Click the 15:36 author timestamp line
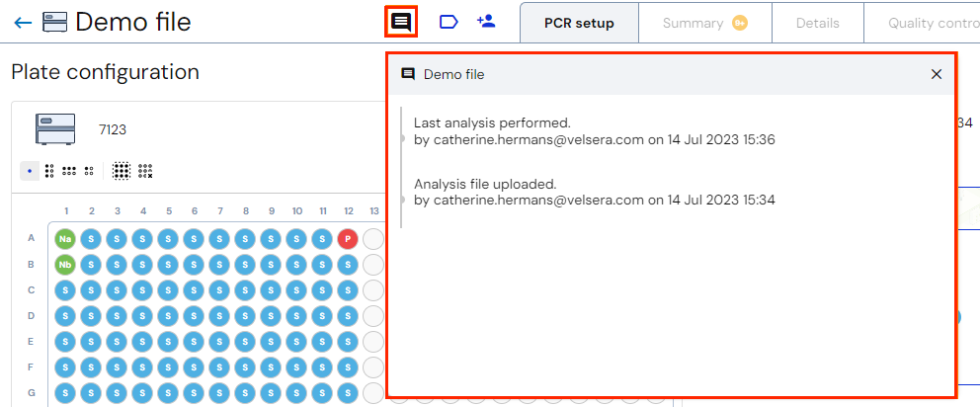 595,139
